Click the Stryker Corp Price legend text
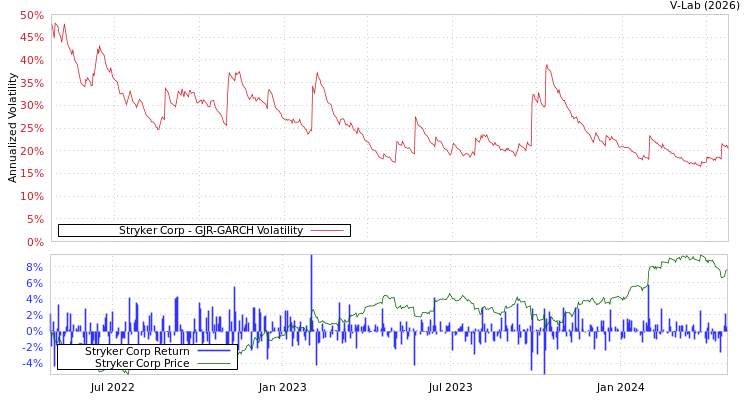Image resolution: width=750 pixels, height=400 pixels. (x=142, y=364)
